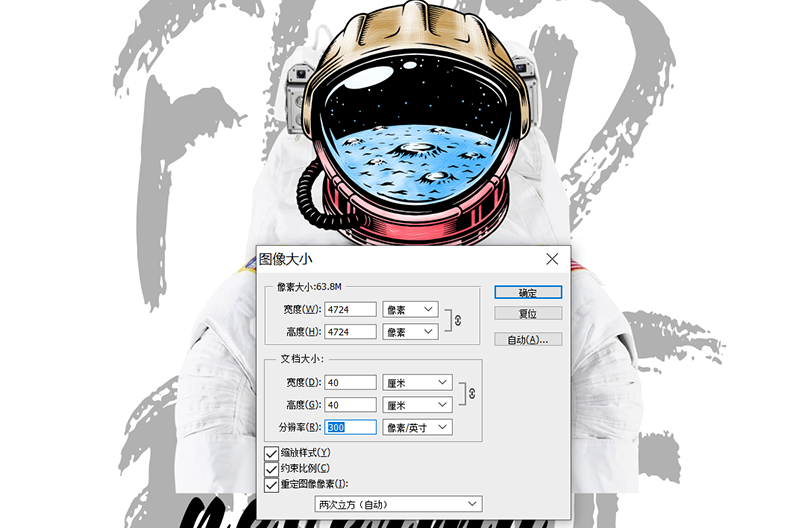800x528 pixels.
Task: Toggle the document size constrain link icon
Action: 472,393
